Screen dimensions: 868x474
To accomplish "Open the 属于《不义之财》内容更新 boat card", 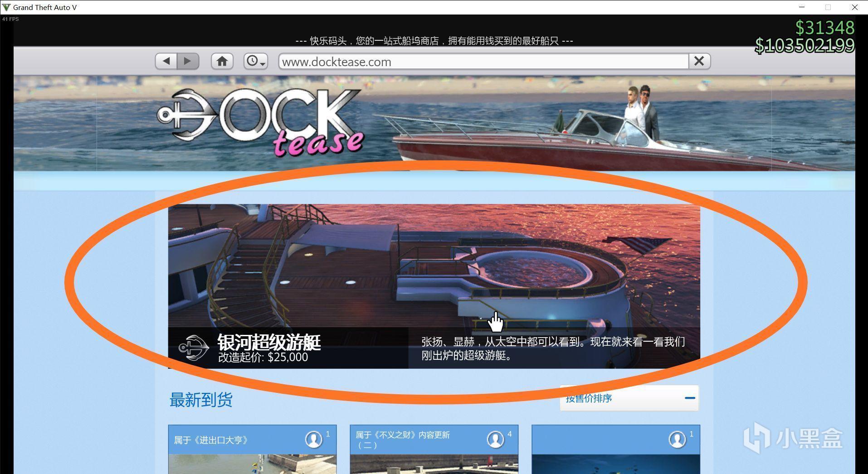I will pyautogui.click(x=434, y=449).
